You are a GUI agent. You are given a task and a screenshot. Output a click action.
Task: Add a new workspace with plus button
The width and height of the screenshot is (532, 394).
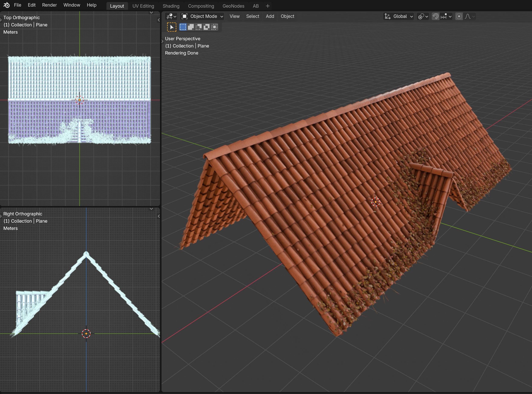(268, 6)
